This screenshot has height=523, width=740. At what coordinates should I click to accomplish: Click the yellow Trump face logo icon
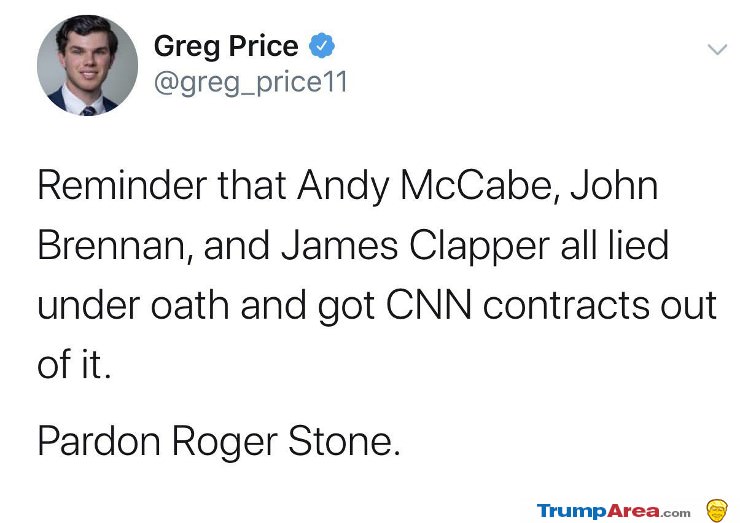[716, 511]
